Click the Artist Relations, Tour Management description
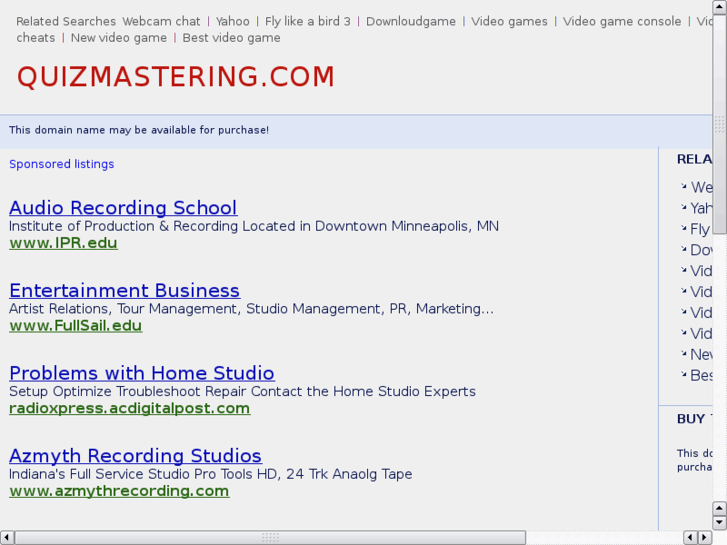The height and width of the screenshot is (545, 727). (x=252, y=309)
